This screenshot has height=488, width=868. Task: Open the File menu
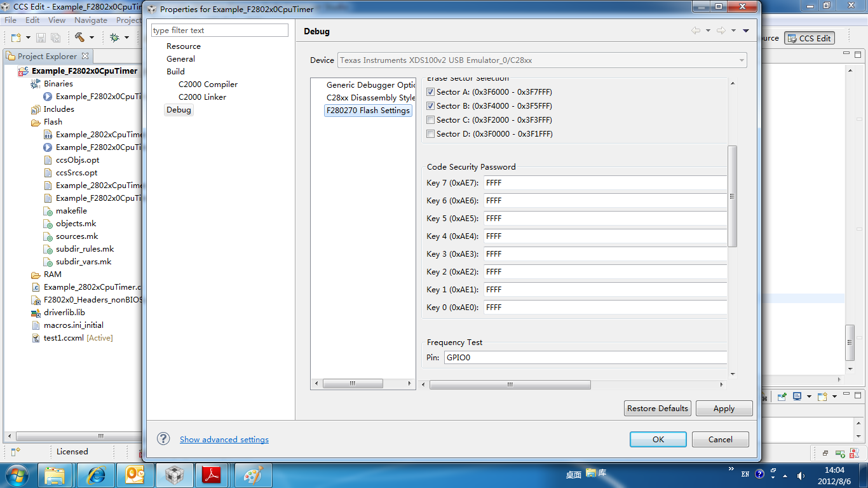click(11, 20)
